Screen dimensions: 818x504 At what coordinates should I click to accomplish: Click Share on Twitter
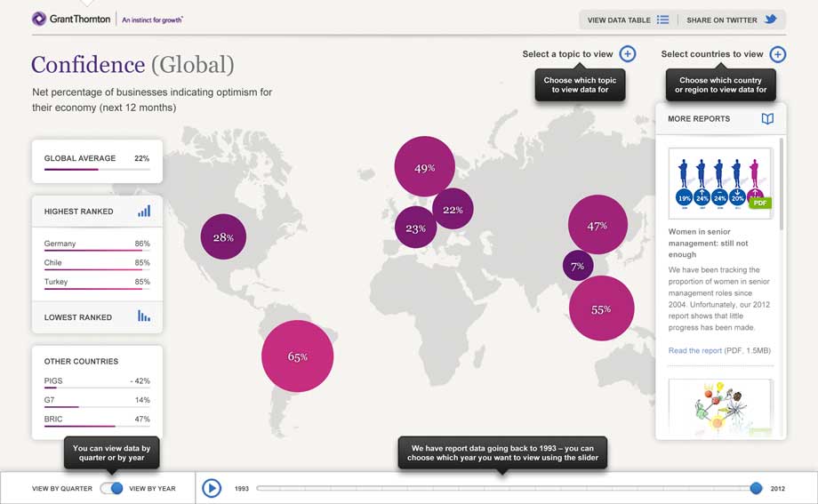(x=721, y=20)
